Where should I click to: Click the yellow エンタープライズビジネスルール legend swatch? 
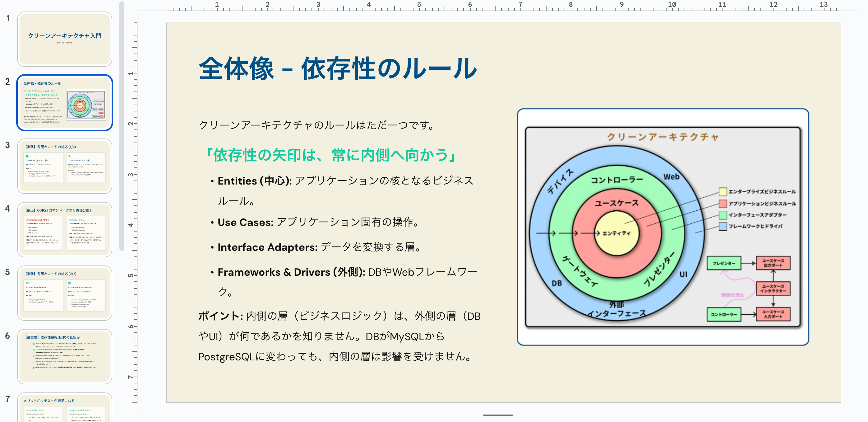pyautogui.click(x=723, y=192)
